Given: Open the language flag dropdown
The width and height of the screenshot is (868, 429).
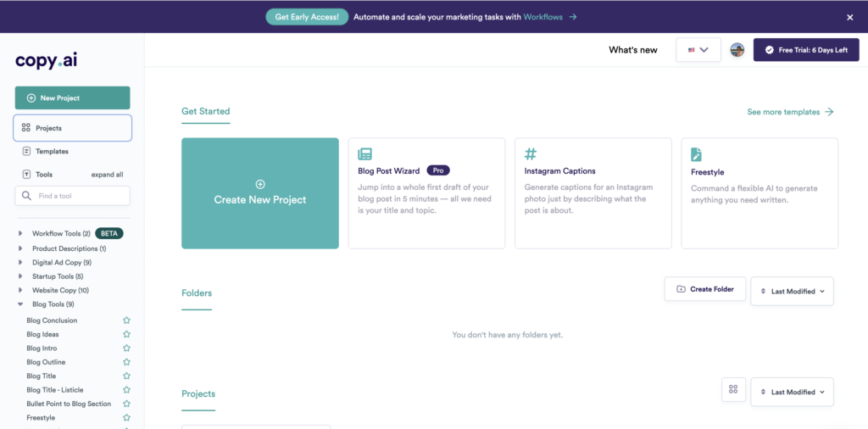Looking at the screenshot, I should [698, 50].
